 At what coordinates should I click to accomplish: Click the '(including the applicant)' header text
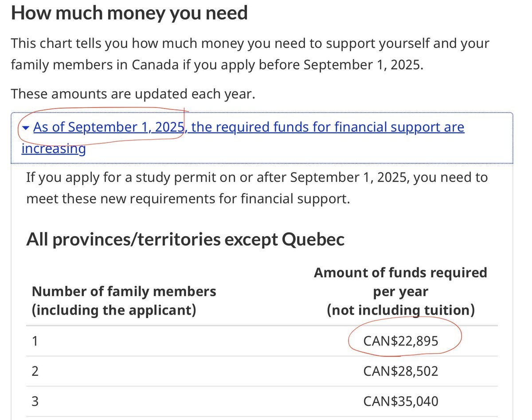click(x=114, y=310)
